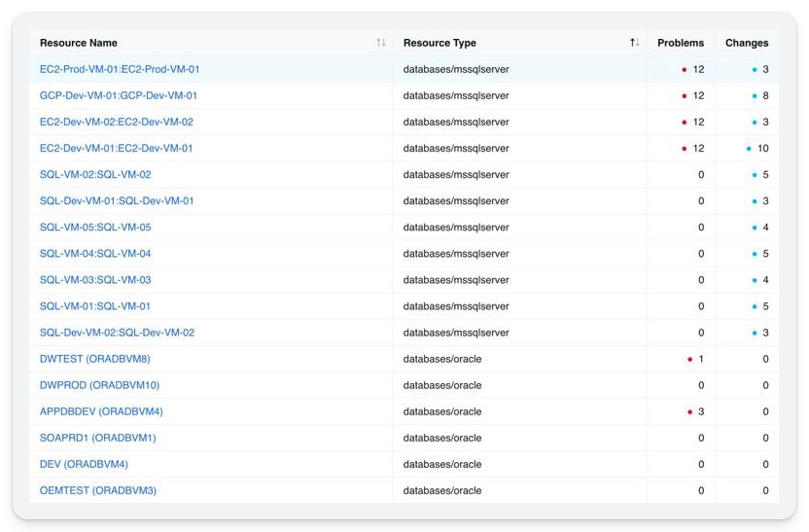Open SQL-VM-04:SQL-VM-04 resource link
The image size is (809, 532).
pyautogui.click(x=95, y=254)
